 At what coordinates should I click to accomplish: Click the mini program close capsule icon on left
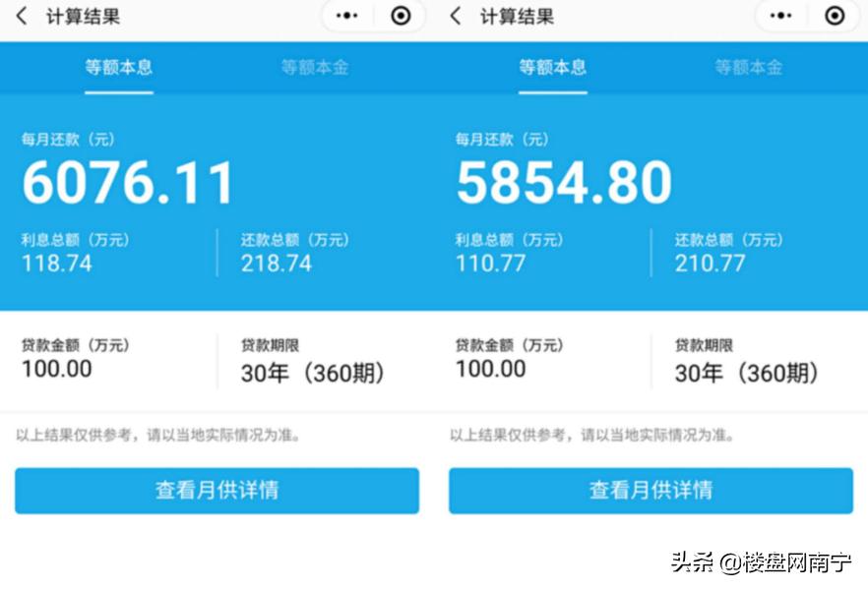click(x=399, y=16)
